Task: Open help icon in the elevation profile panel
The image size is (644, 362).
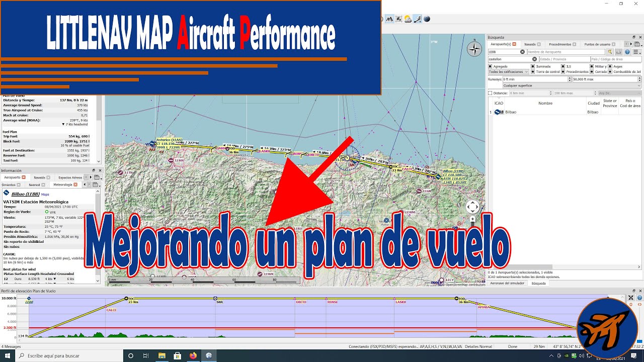Action: [x=639, y=298]
